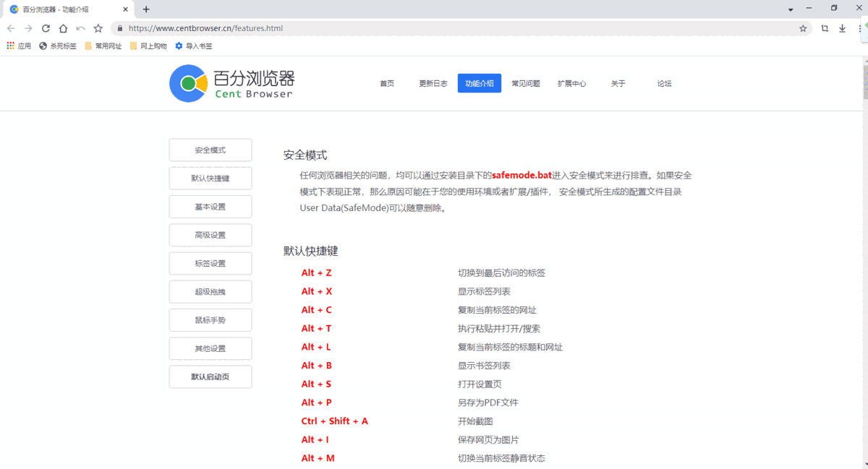Click the site security lock icon

(x=120, y=28)
